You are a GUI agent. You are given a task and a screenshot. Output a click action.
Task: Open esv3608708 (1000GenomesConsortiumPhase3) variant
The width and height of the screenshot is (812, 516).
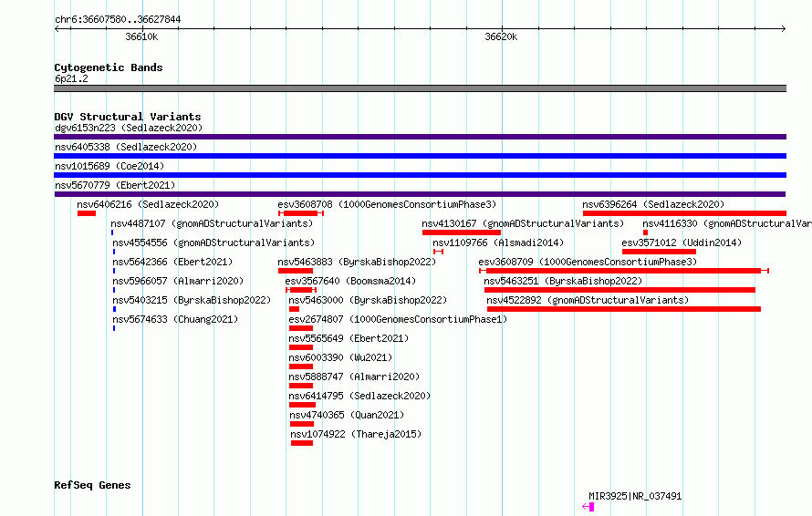pos(387,204)
